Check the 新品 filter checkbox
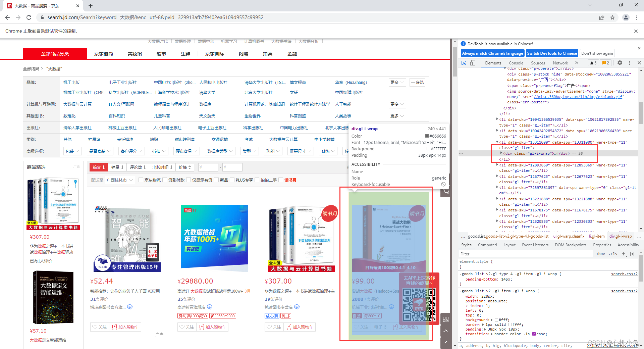The image size is (644, 349). point(216,180)
